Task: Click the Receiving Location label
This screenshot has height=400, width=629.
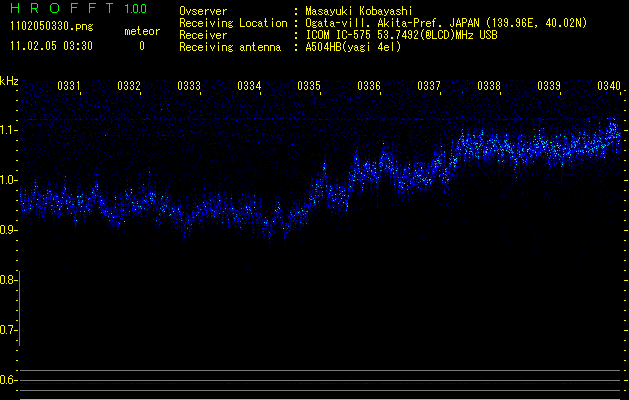Action: pos(233,23)
